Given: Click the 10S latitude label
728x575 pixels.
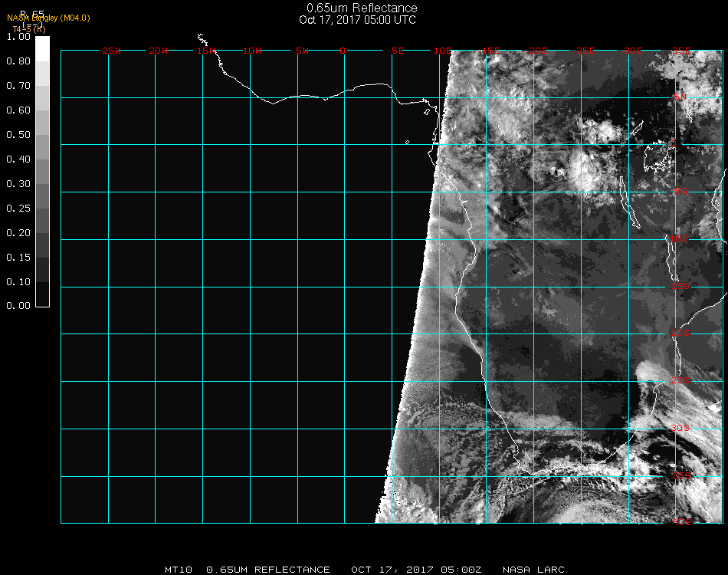Looking at the screenshot, I should (x=680, y=239).
